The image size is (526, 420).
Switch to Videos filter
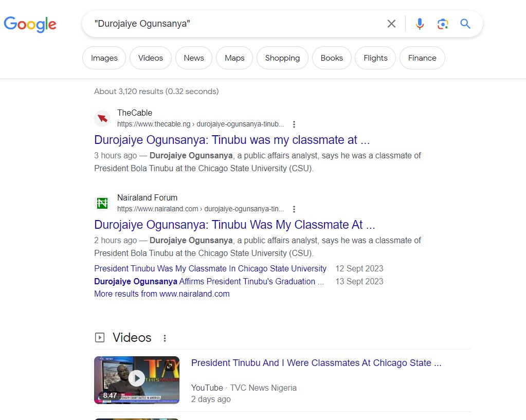pos(151,58)
